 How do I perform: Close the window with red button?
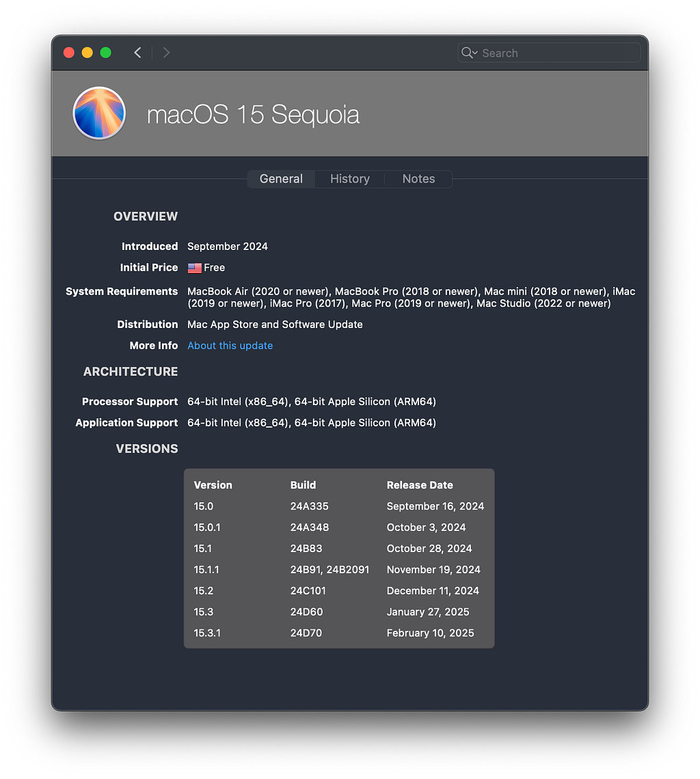[69, 53]
